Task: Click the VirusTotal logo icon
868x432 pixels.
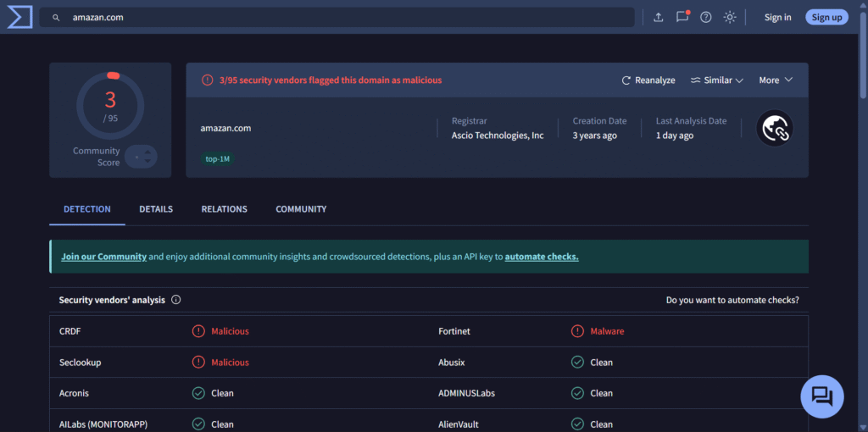Action: [x=19, y=17]
